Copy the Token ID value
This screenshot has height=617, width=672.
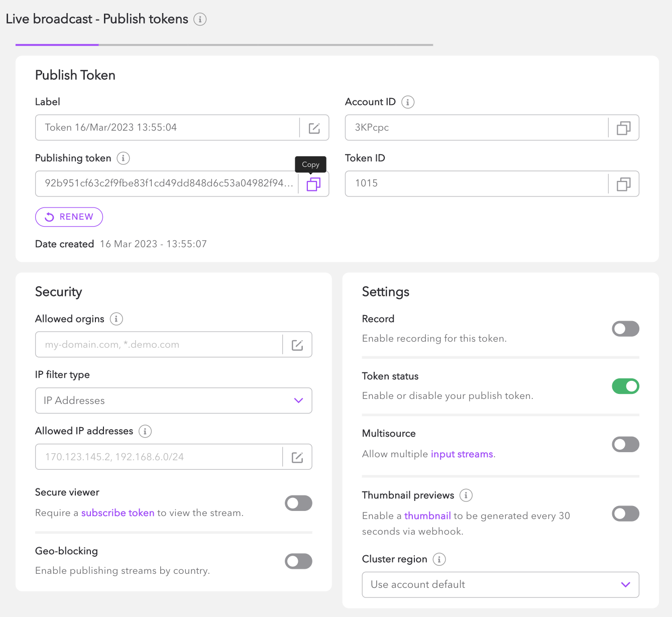[623, 184]
